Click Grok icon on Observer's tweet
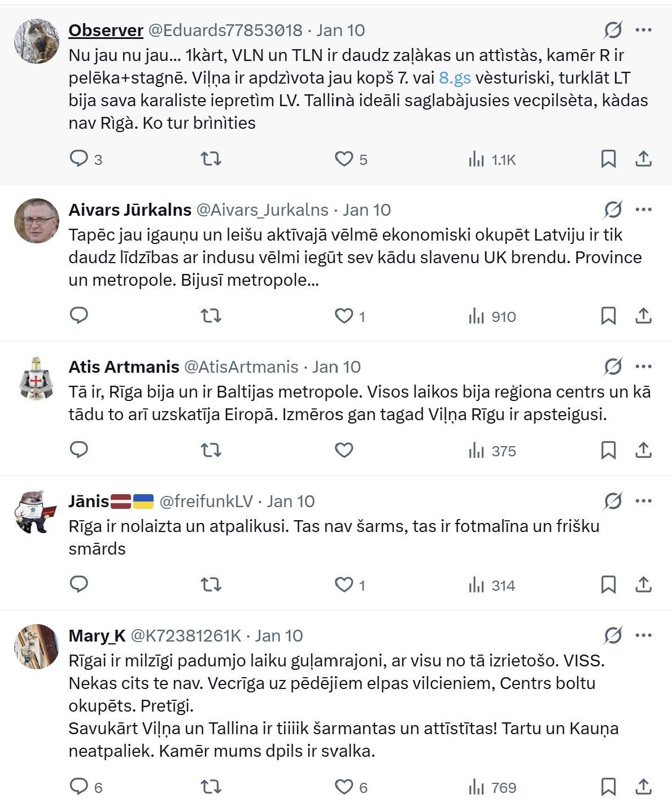The image size is (672, 811). [612, 30]
